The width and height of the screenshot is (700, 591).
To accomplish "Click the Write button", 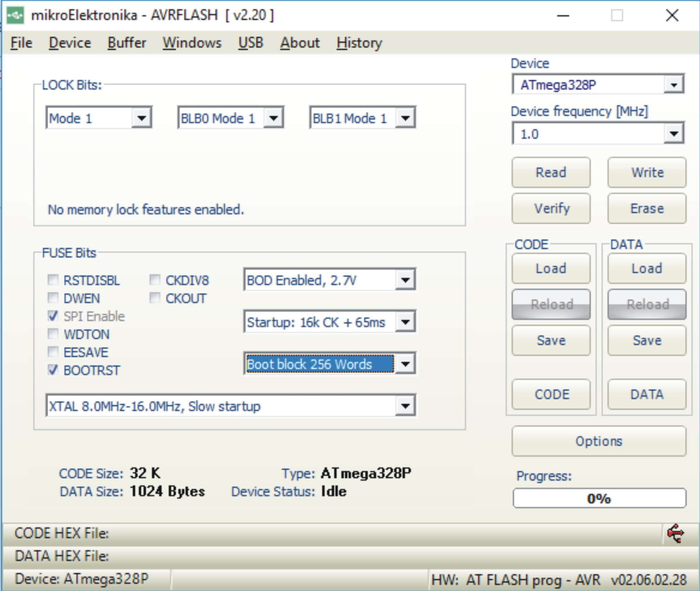I will [x=647, y=172].
